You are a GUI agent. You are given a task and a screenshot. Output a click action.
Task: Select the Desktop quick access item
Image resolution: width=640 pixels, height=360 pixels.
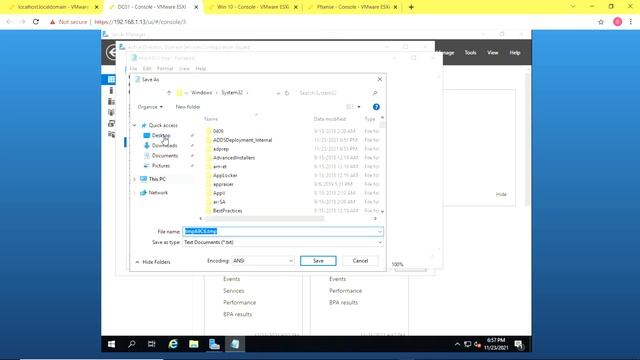[161, 135]
